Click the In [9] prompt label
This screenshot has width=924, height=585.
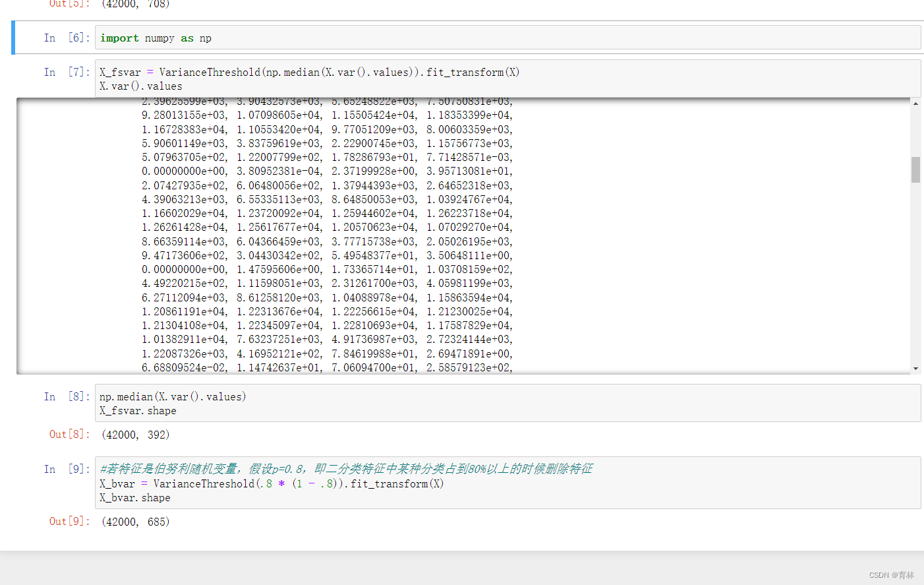pyautogui.click(x=67, y=469)
